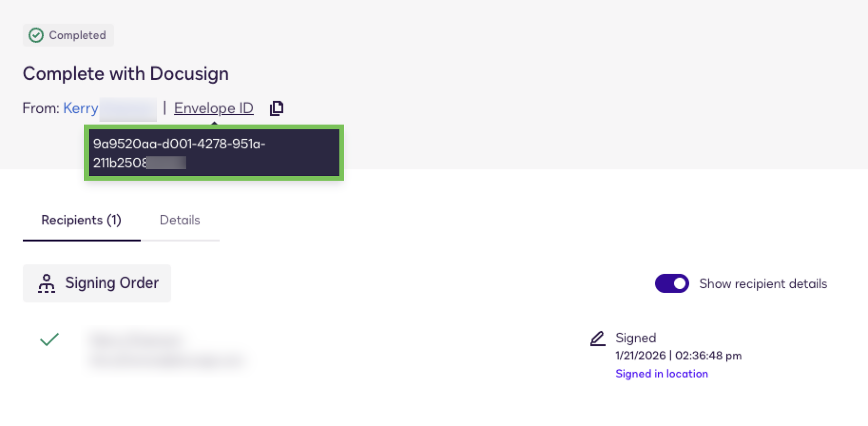Click the copy Envelope ID icon
868x426 pixels.
pos(277,108)
